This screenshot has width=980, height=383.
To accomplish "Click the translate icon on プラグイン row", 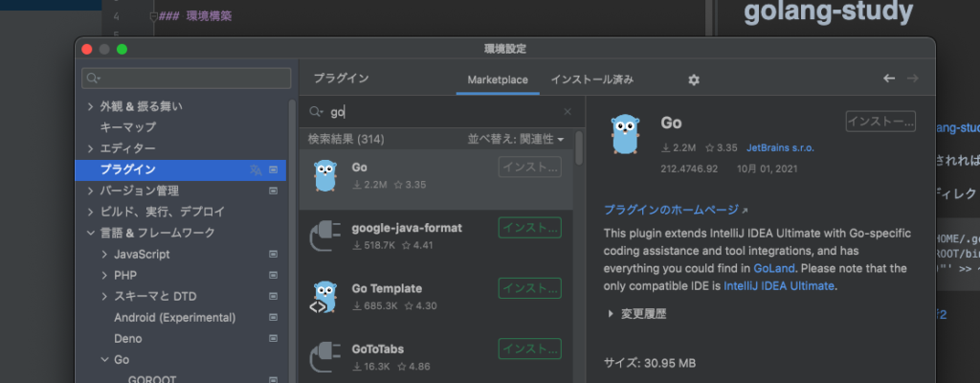I will click(255, 169).
